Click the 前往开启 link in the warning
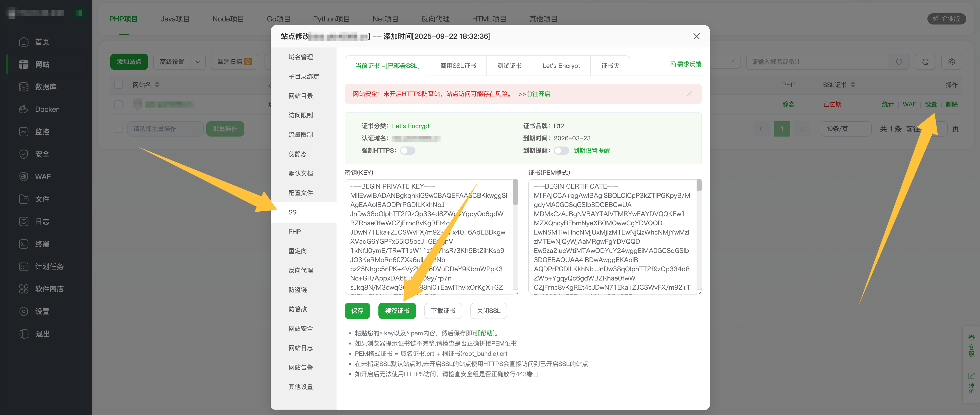This screenshot has height=415, width=980. click(534, 94)
